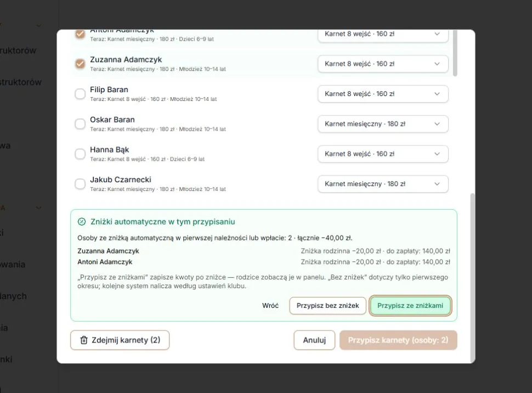The width and height of the screenshot is (532, 393).
Task: Collapse the upper sidebar section chevron behind the dialog
Action: tap(39, 26)
